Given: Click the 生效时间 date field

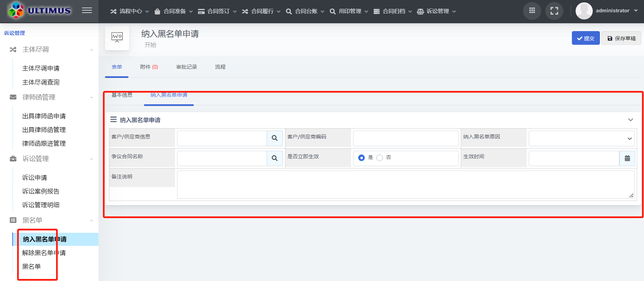Looking at the screenshot, I should click(574, 158).
